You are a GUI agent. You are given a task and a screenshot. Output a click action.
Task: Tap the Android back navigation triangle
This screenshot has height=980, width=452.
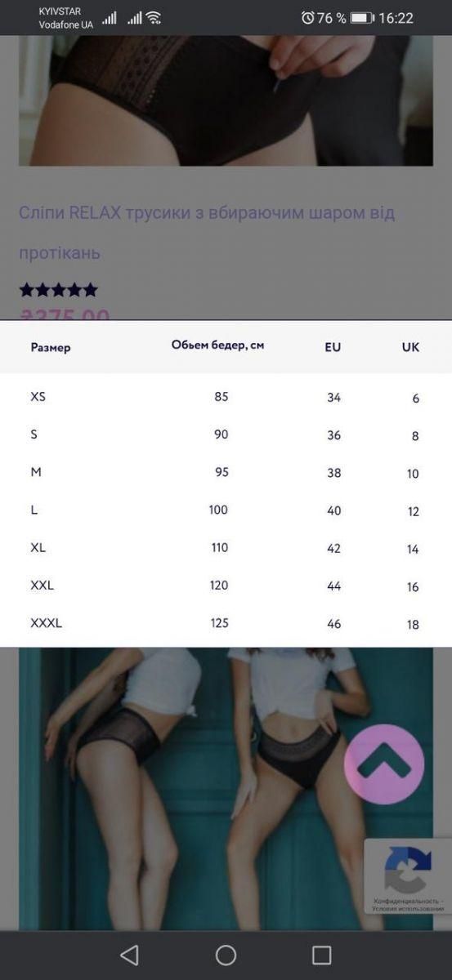pyautogui.click(x=129, y=955)
